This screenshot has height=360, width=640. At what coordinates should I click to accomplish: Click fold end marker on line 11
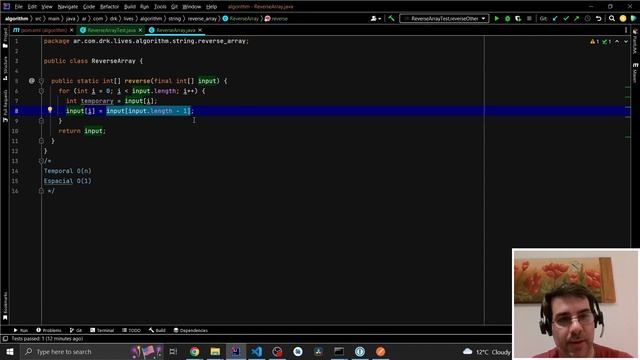click(x=41, y=141)
